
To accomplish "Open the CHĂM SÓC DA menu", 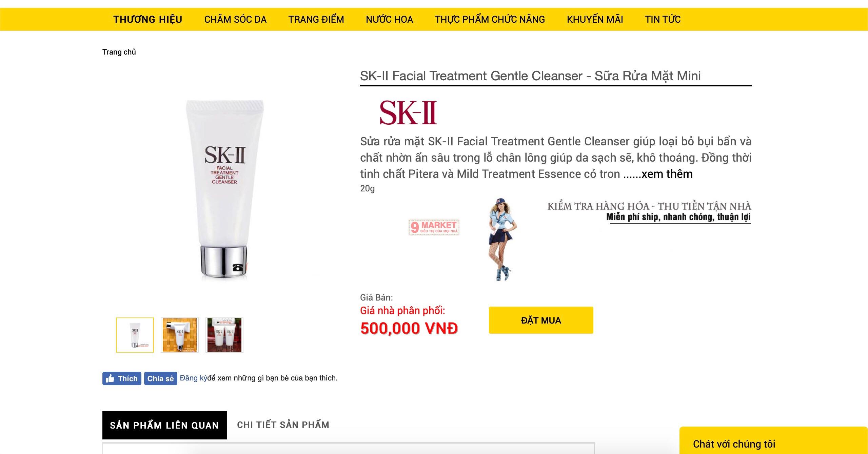I will [235, 19].
